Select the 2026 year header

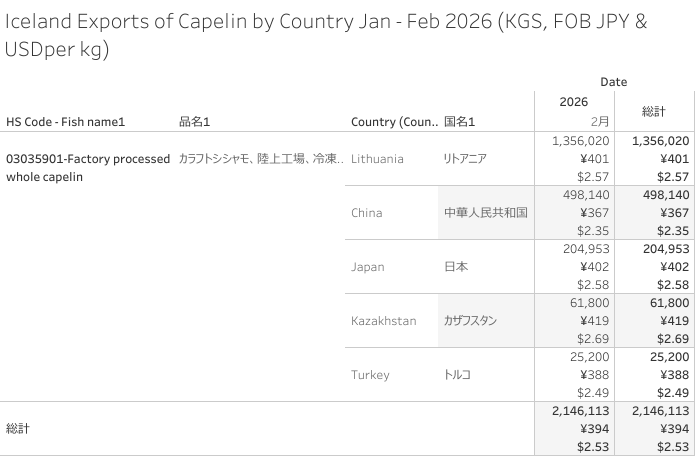pos(573,102)
